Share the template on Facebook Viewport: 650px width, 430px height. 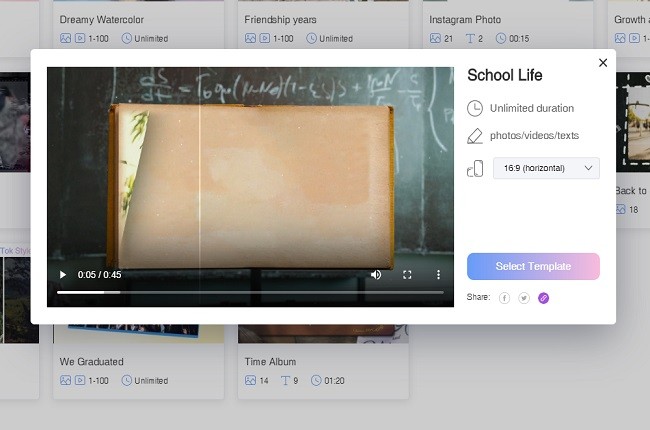(x=504, y=298)
